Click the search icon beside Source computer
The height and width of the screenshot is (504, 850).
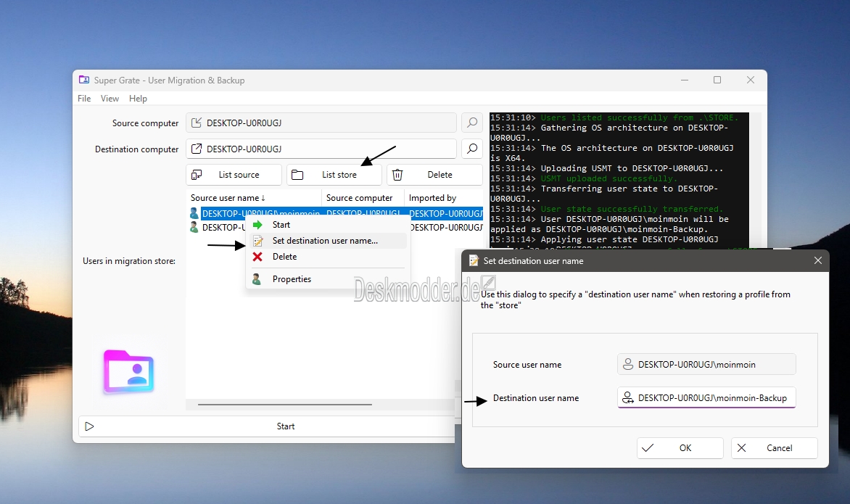point(472,123)
